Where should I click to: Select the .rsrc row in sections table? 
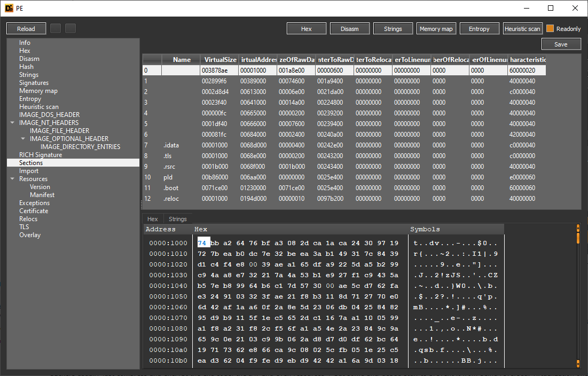(x=170, y=166)
